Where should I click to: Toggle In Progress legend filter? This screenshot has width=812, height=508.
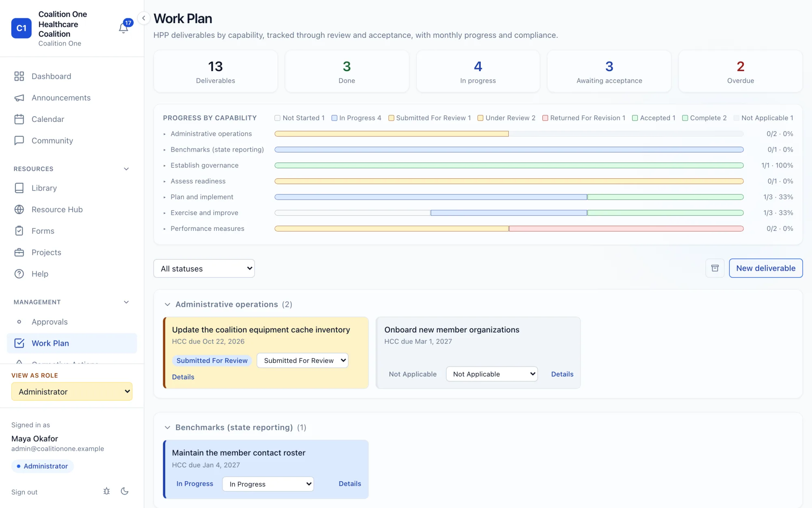[x=356, y=118]
